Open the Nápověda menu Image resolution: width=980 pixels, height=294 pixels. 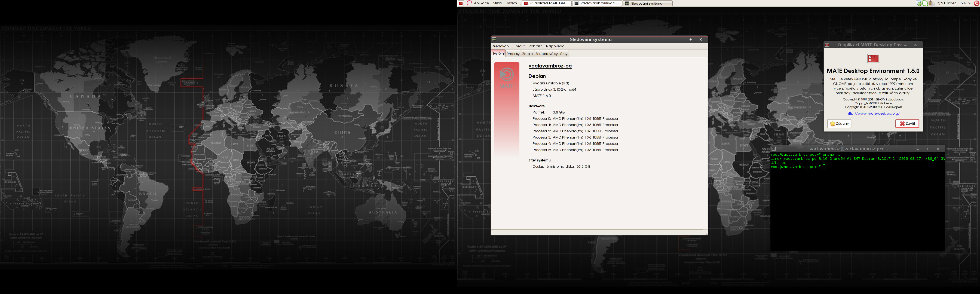(x=555, y=46)
